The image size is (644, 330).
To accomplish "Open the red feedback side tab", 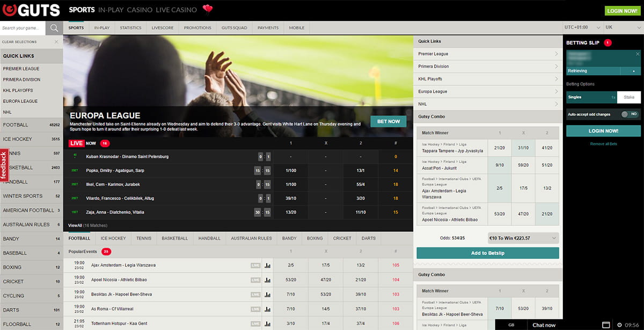I will (3, 165).
